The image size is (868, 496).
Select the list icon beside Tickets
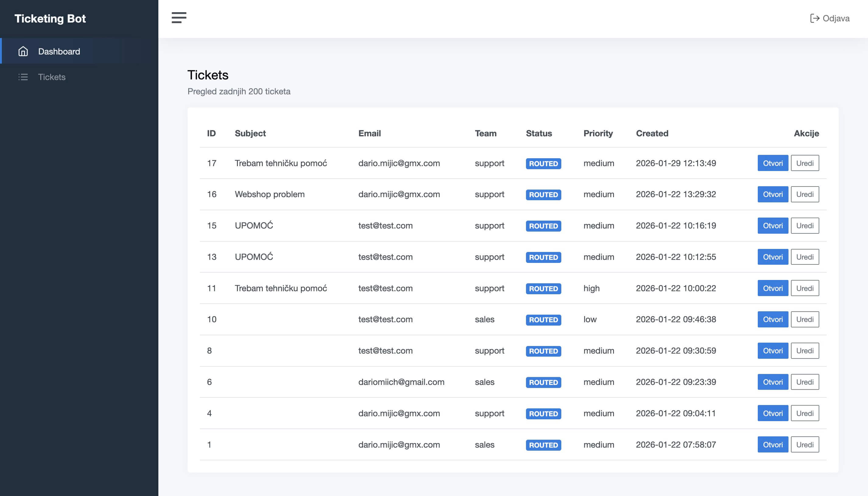coord(23,77)
